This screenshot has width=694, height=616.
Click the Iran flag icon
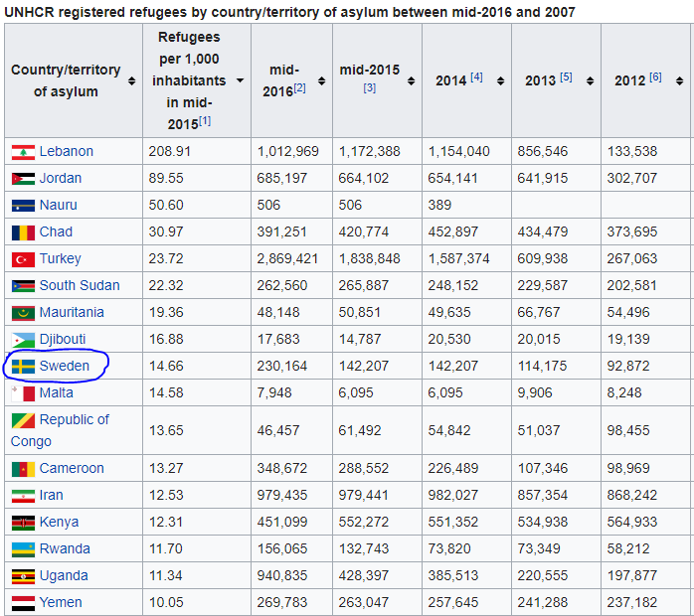pos(23,496)
